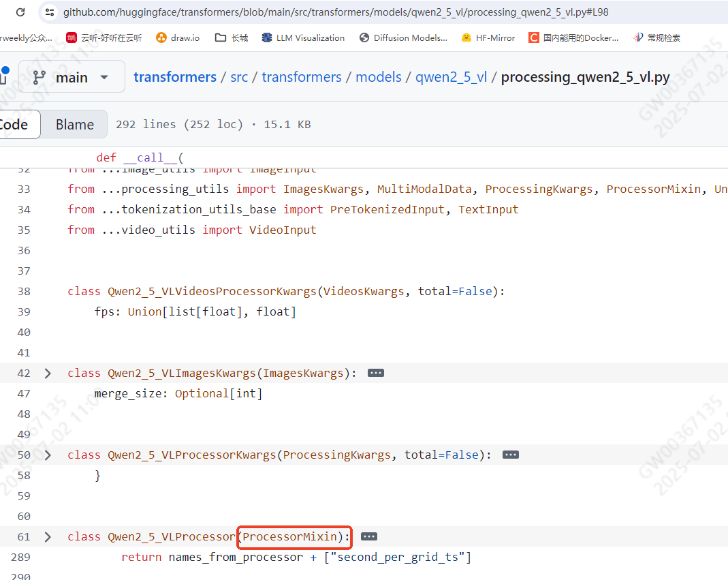Click the VideoInput symbol on line 35

283,230
